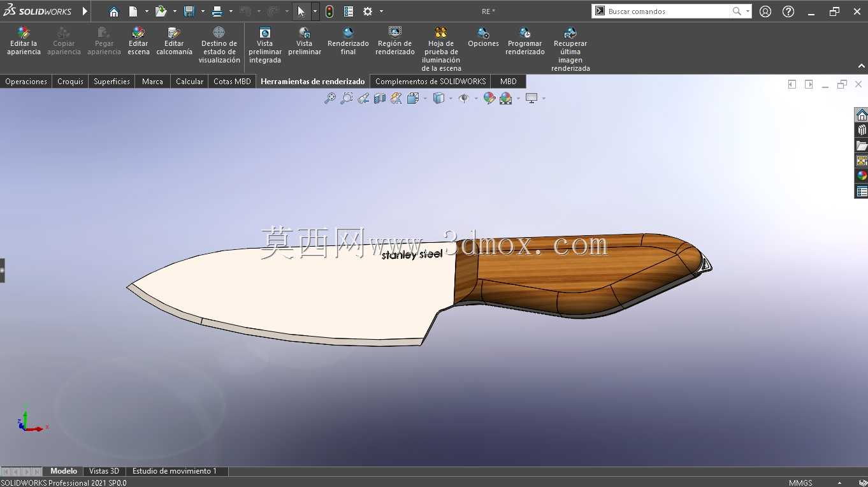Click Display Style cube icon
This screenshot has width=868, height=487.
pyautogui.click(x=438, y=98)
